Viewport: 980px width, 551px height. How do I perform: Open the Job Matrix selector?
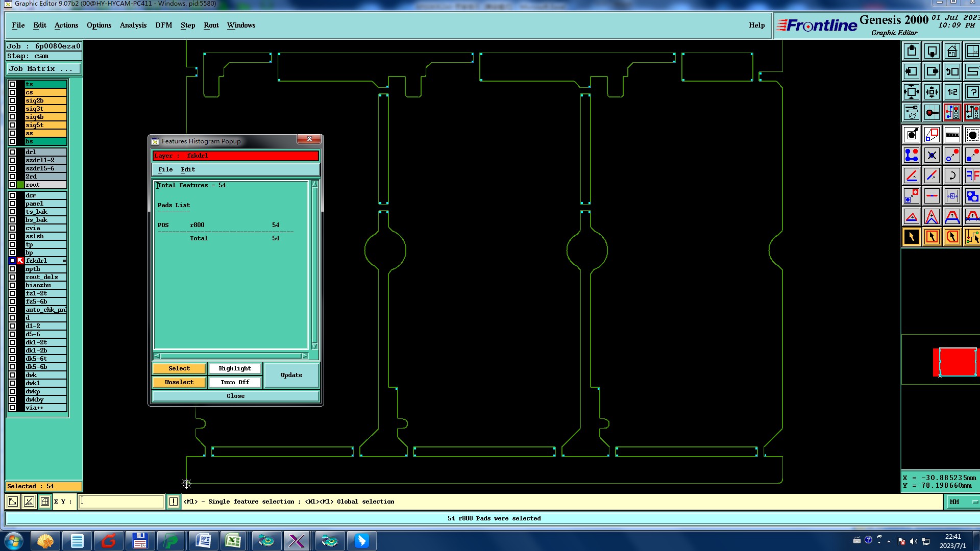tap(44, 69)
